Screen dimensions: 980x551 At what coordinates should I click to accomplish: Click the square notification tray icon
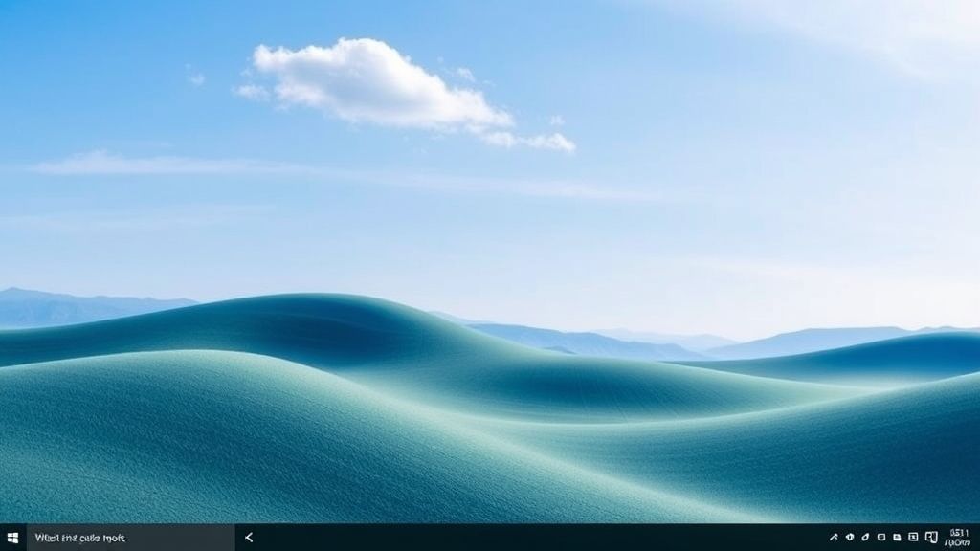tap(913, 537)
